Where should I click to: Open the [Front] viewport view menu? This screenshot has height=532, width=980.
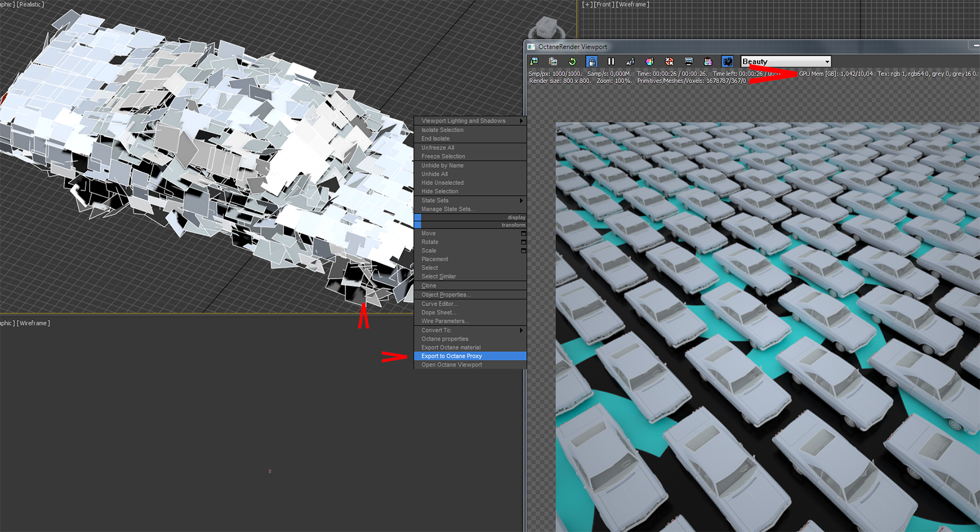603,4
